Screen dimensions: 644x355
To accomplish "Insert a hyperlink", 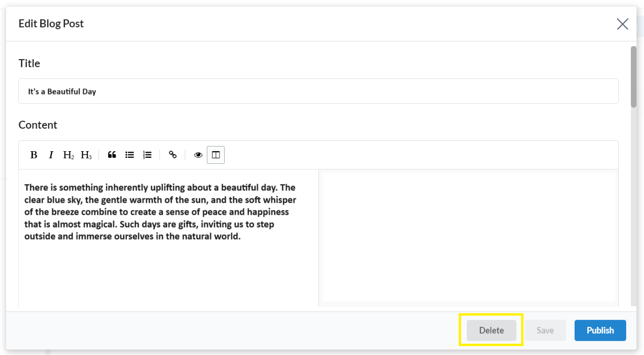I will coord(173,155).
